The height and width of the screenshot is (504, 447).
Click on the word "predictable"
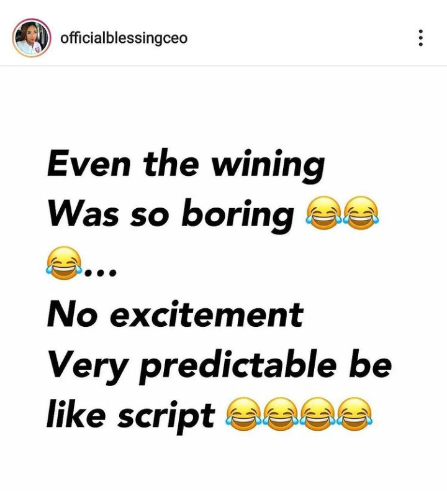(238, 367)
